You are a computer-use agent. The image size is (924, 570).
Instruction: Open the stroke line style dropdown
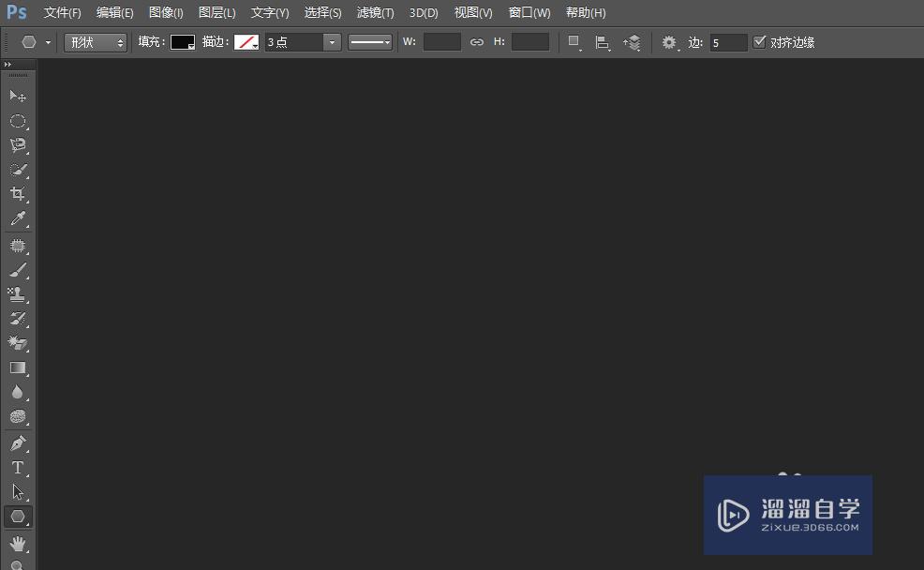(369, 42)
